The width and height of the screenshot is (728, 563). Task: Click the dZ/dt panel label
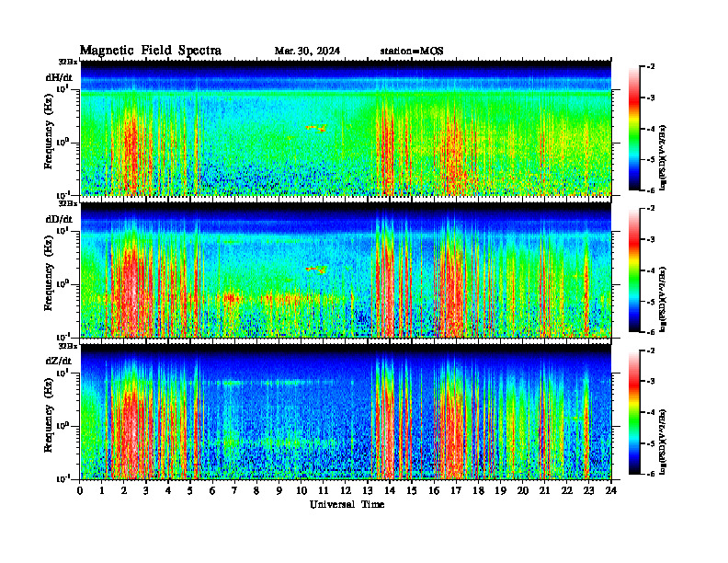(59, 361)
